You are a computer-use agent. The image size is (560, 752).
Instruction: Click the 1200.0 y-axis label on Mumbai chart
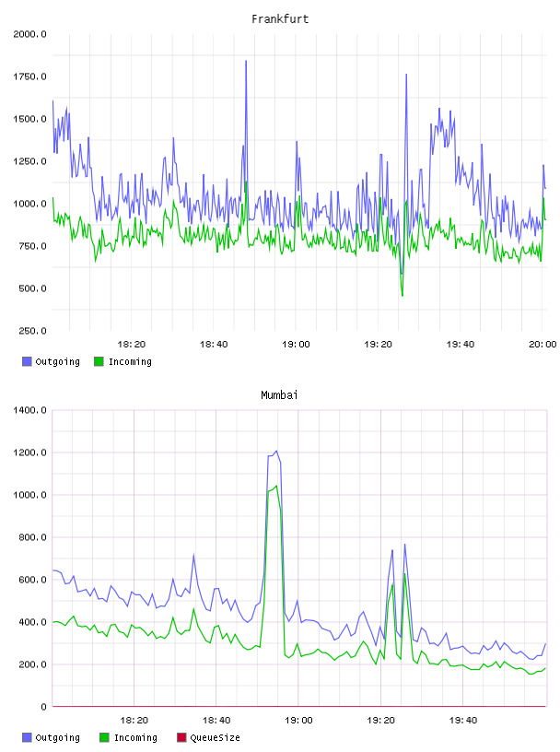click(x=29, y=452)
